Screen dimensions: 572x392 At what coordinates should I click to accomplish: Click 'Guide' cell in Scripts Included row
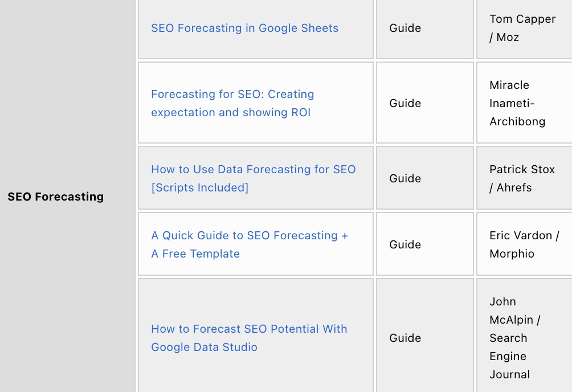pyautogui.click(x=424, y=178)
